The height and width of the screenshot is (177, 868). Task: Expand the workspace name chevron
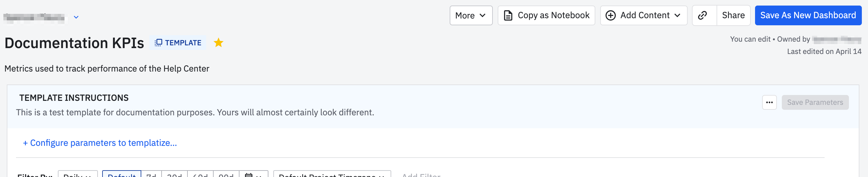coord(76,17)
